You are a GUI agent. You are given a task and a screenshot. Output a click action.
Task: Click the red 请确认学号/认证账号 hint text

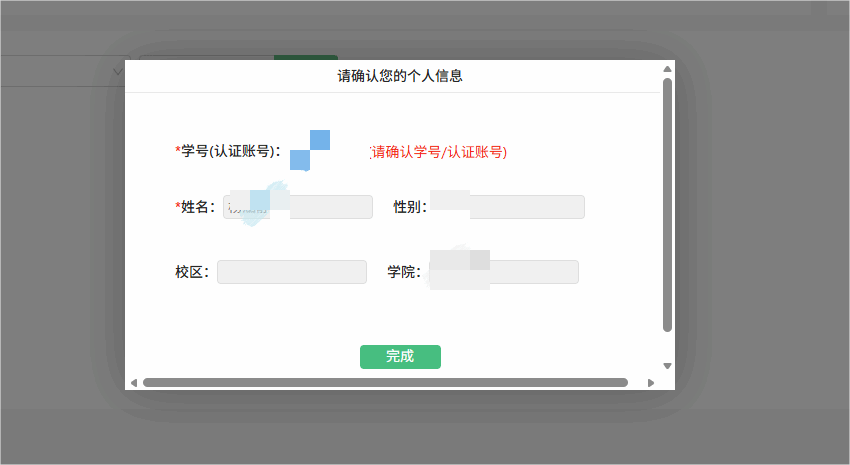439,152
